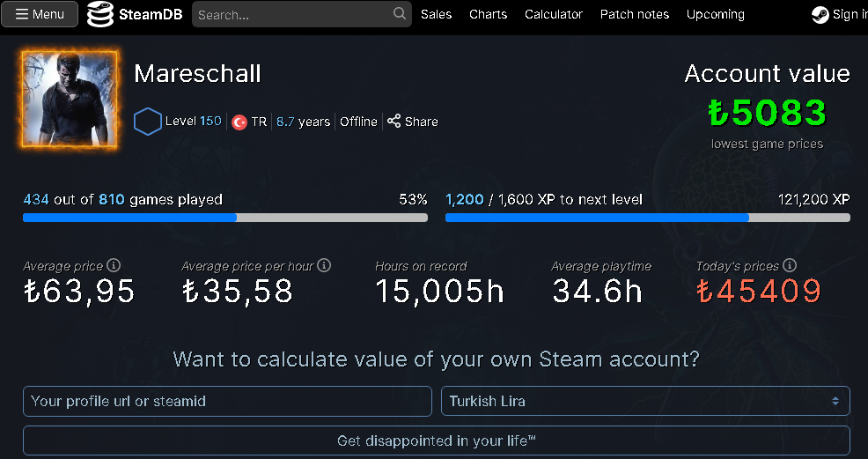Open the Sales page
Image resolution: width=868 pixels, height=459 pixels.
tap(436, 14)
